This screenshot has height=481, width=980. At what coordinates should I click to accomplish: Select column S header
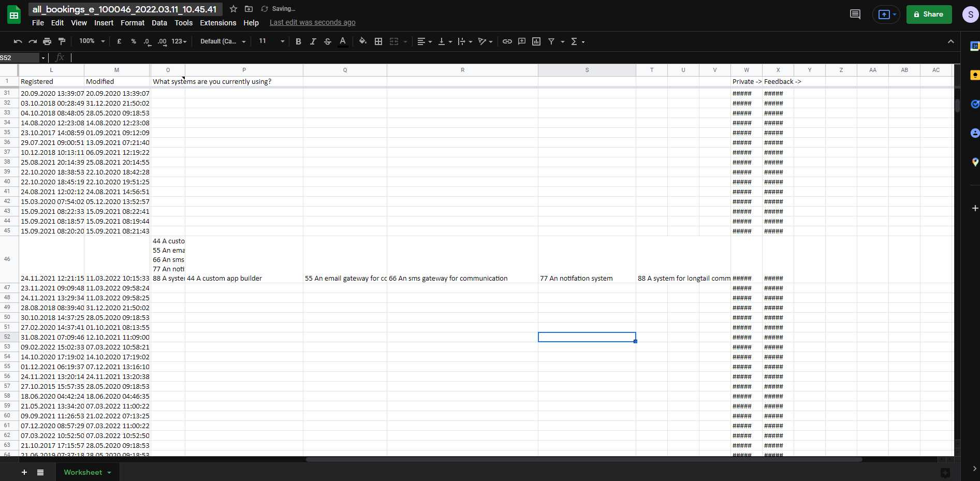587,70
